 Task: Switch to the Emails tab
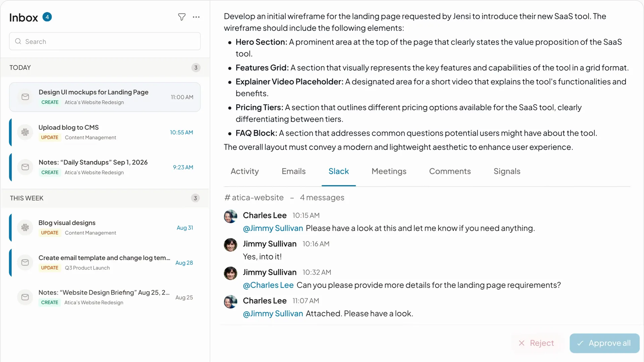293,171
